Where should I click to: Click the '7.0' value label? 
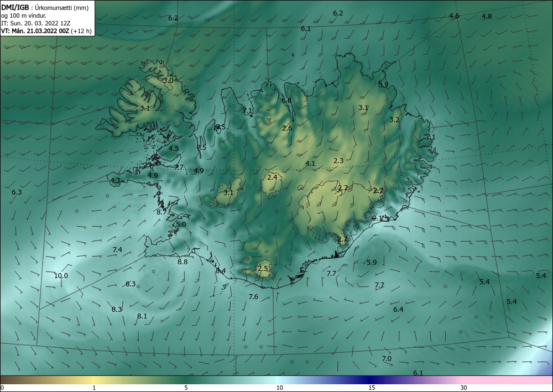(387, 358)
